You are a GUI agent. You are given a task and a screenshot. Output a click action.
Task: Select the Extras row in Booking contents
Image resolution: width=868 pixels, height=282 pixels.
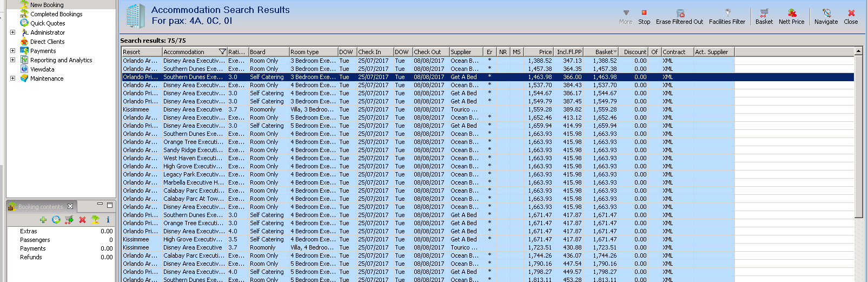(61, 231)
